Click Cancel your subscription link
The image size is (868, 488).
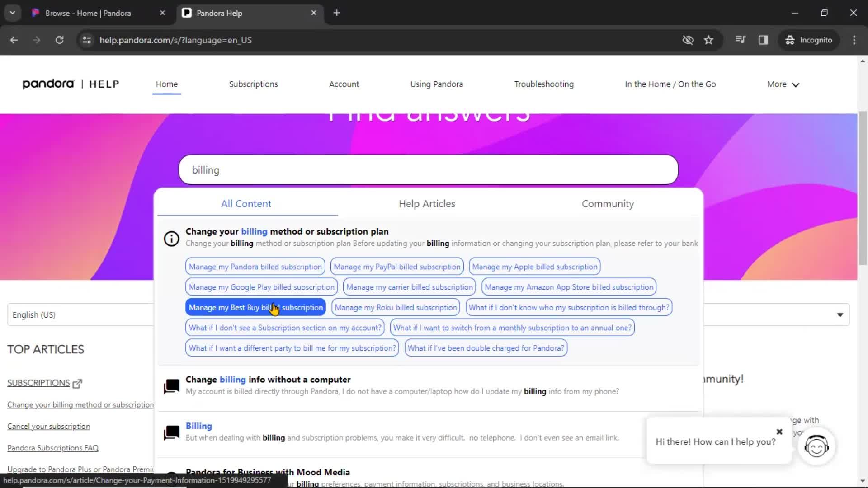coord(48,426)
